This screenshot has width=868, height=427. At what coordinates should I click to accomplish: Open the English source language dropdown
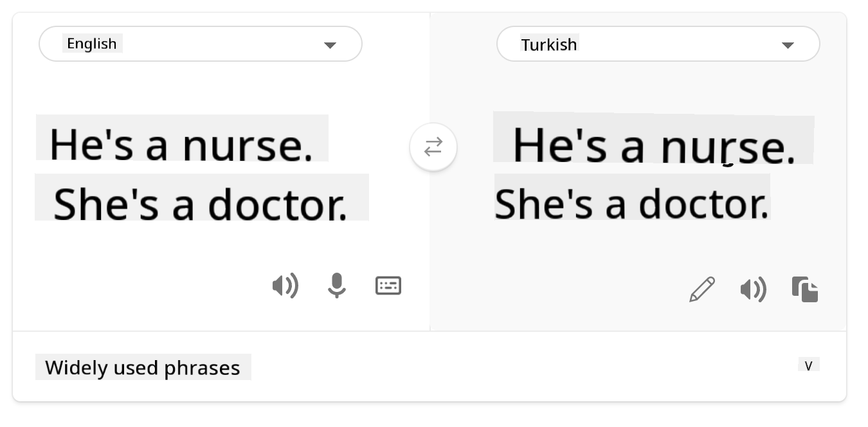pyautogui.click(x=200, y=44)
